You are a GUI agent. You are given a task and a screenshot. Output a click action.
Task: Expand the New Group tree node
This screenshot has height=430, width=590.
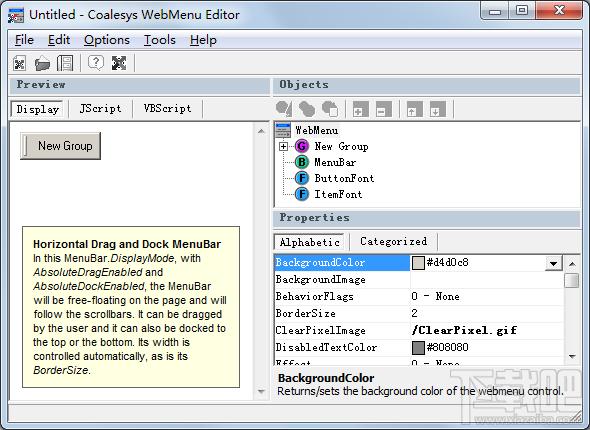tap(284, 146)
